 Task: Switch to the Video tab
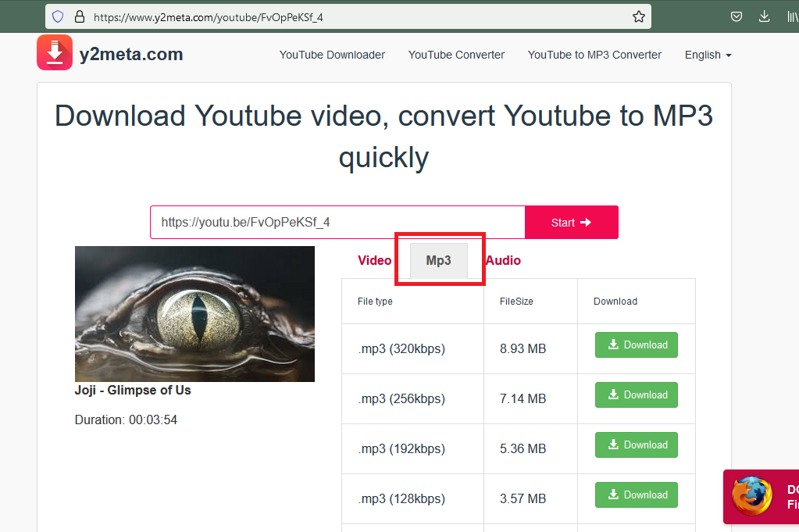(375, 260)
